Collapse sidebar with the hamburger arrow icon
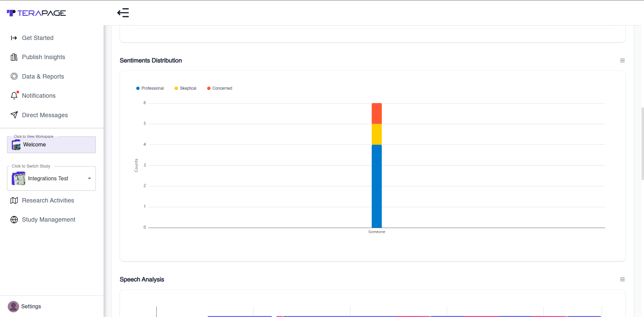This screenshot has height=317, width=644. click(x=123, y=13)
